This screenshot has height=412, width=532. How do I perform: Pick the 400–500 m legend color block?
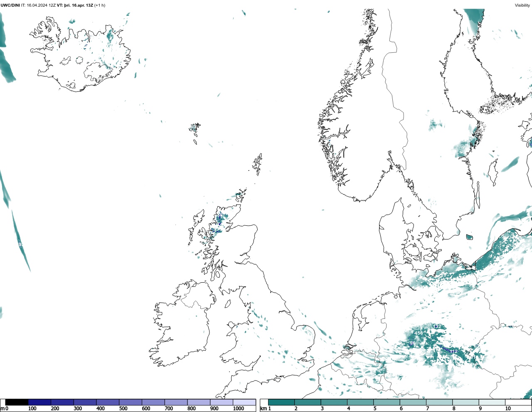[108, 402]
